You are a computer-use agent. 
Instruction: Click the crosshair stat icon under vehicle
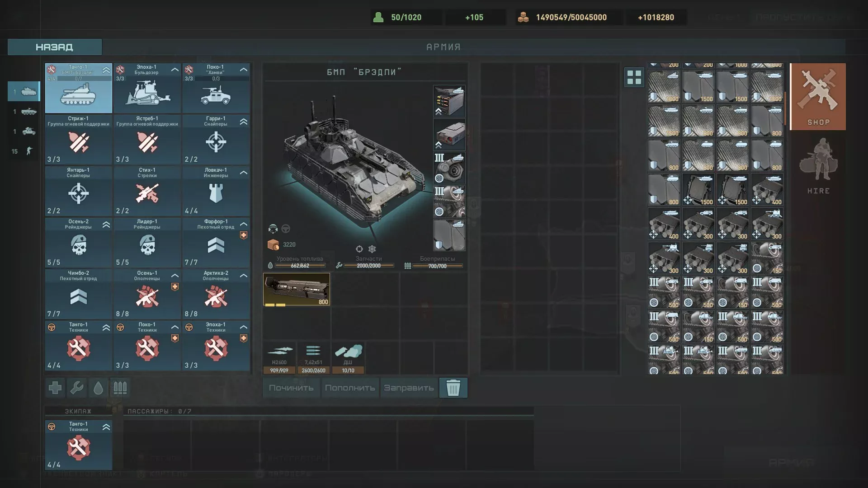coord(359,249)
